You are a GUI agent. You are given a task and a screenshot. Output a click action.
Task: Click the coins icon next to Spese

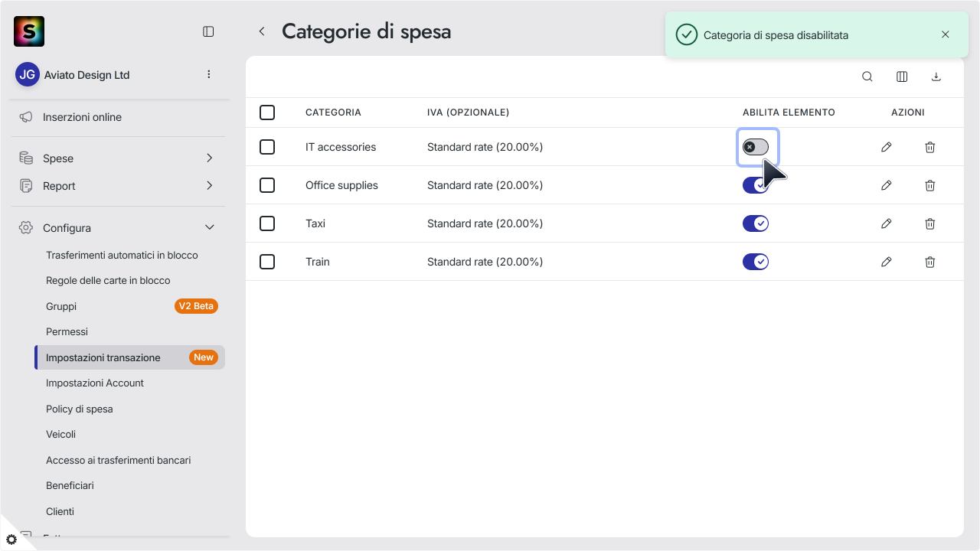[26, 158]
